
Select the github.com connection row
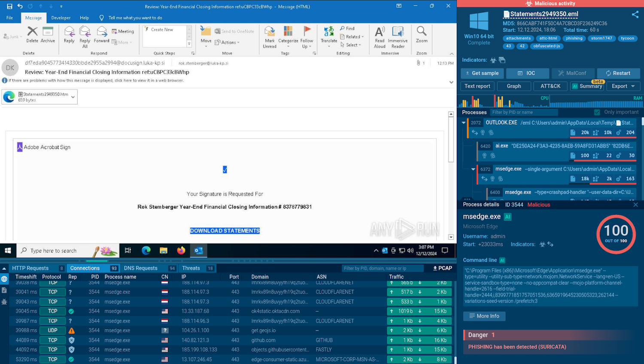pyautogui.click(x=232, y=340)
